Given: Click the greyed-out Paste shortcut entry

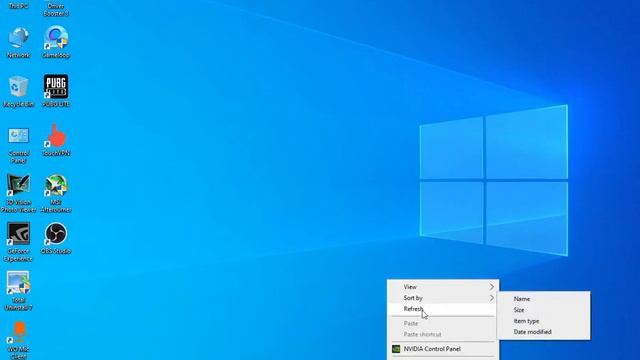Looking at the screenshot, I should point(443,334).
